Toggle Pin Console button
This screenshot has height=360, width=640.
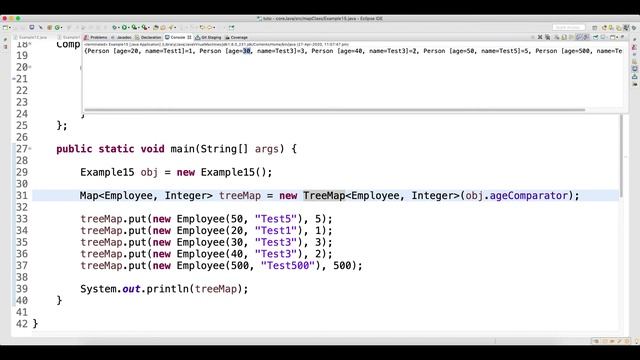(596, 37)
